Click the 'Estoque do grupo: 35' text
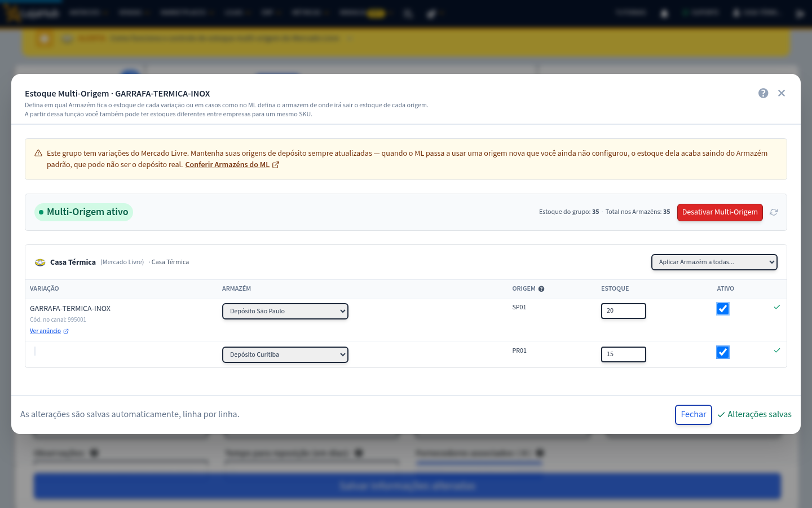Screen dimensions: 812x508 (x=569, y=212)
